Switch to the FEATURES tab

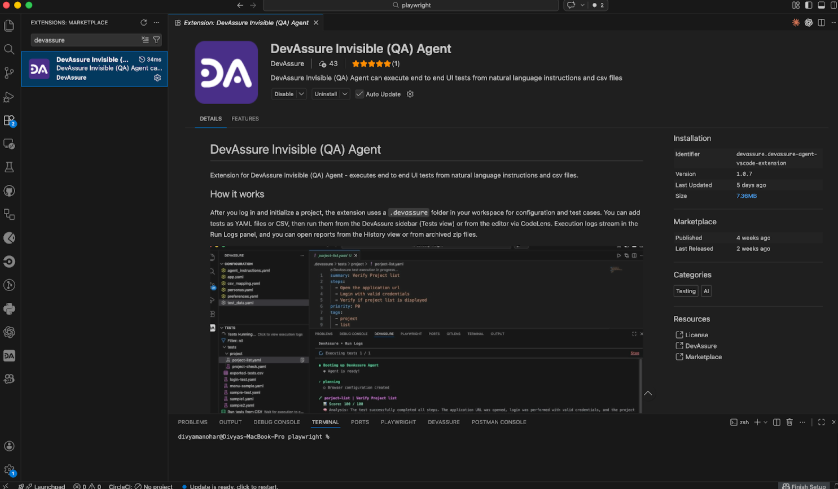pyautogui.click(x=245, y=119)
